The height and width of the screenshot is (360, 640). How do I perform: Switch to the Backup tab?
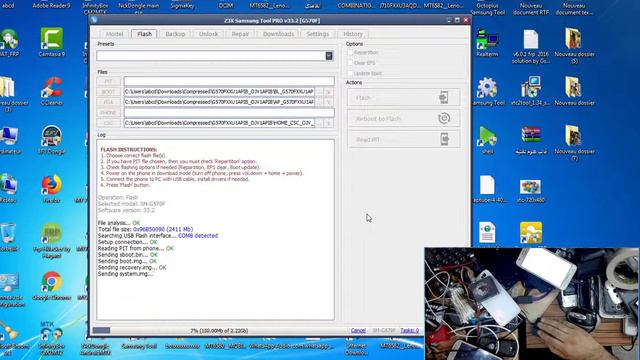coord(175,34)
